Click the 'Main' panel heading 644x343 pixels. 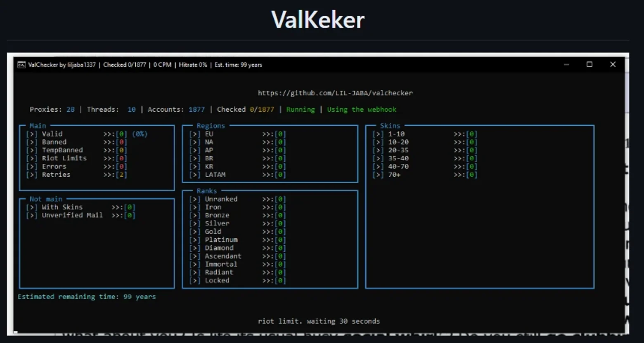[38, 126]
